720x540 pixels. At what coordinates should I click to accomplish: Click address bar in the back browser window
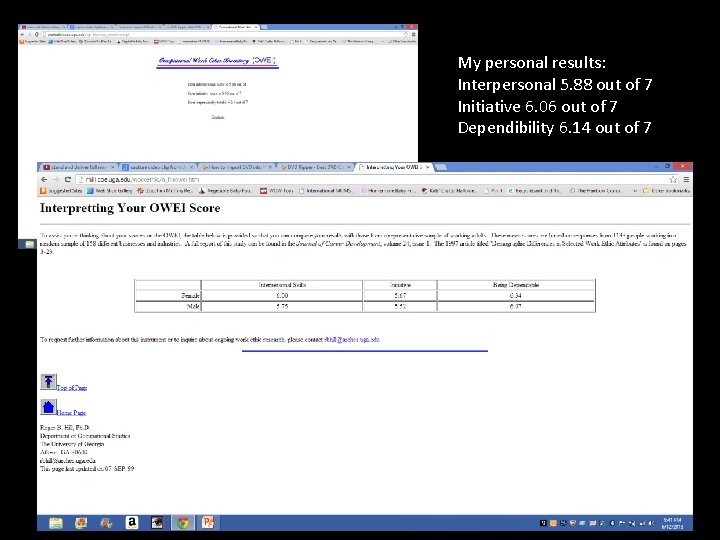pyautogui.click(x=223, y=34)
